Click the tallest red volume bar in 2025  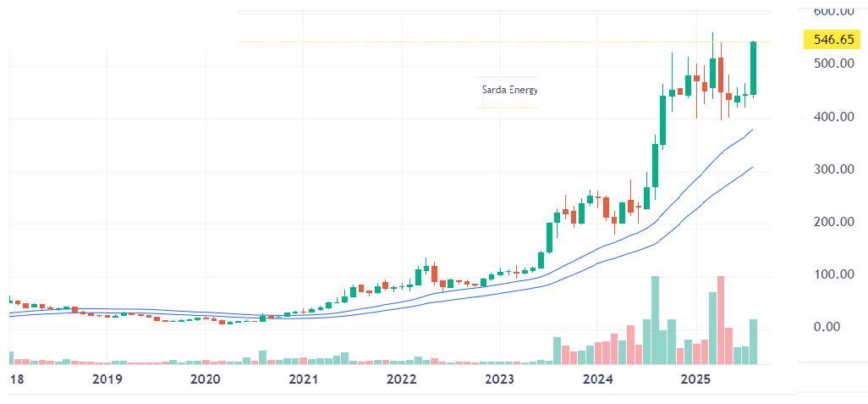pos(721,320)
